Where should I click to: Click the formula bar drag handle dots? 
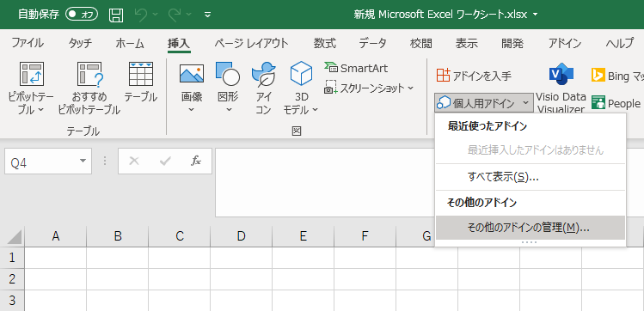click(105, 161)
